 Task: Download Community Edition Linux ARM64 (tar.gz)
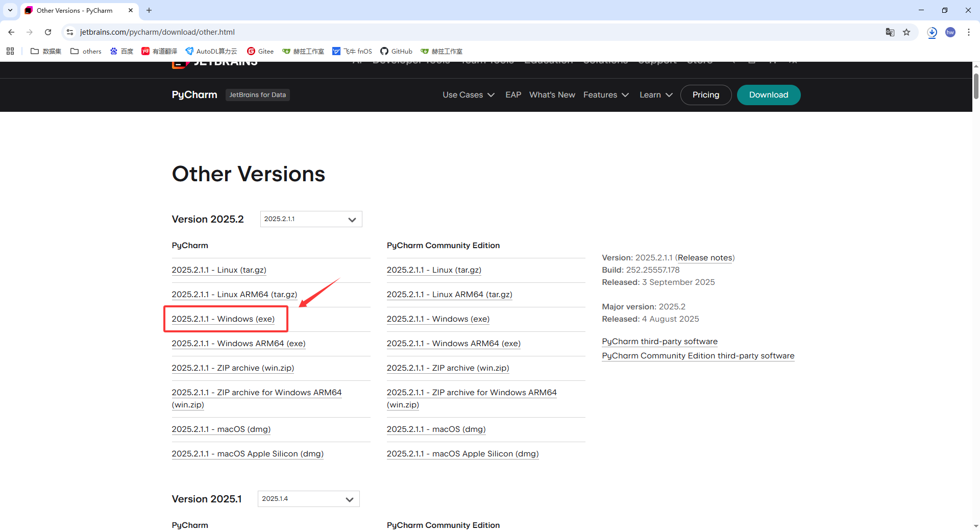point(449,295)
